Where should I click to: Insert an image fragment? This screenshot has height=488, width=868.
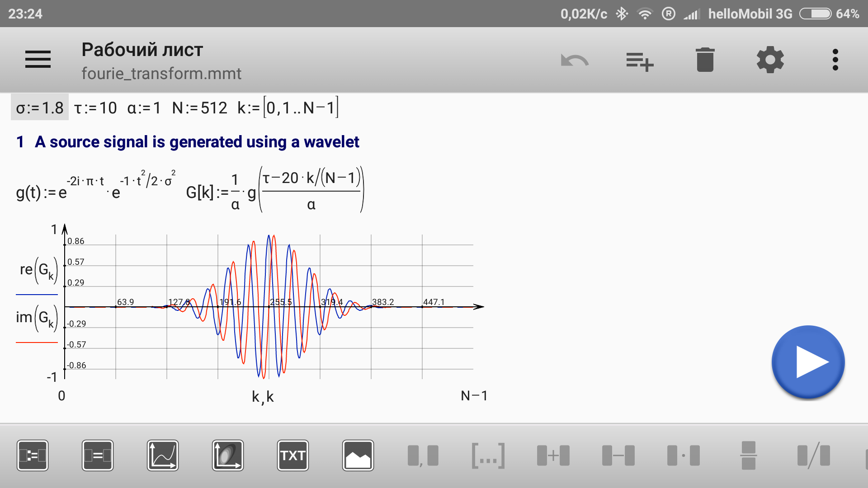pos(358,455)
